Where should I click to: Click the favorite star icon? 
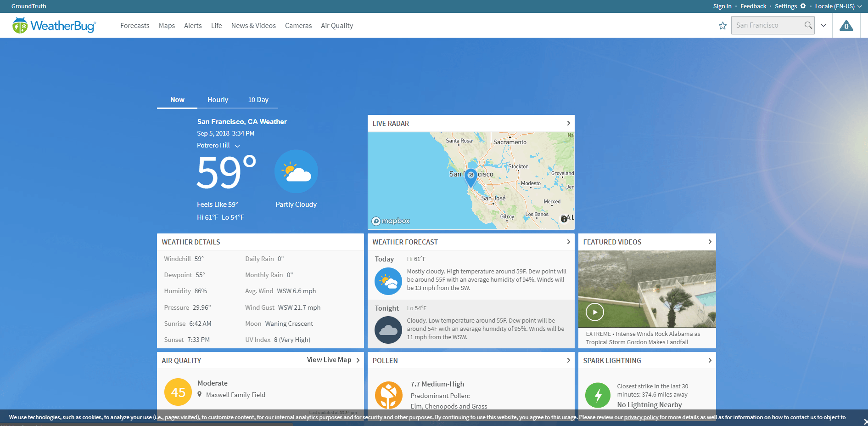(722, 26)
